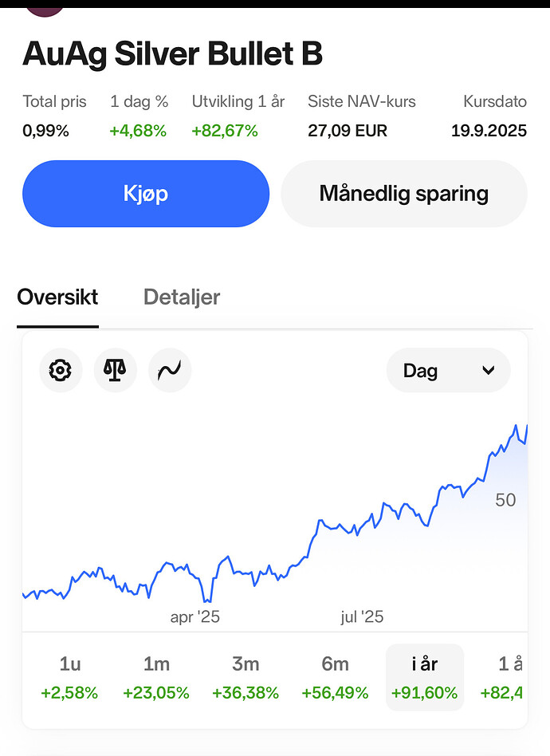Choose the 3m time range
This screenshot has width=550, height=756.
pos(246,677)
